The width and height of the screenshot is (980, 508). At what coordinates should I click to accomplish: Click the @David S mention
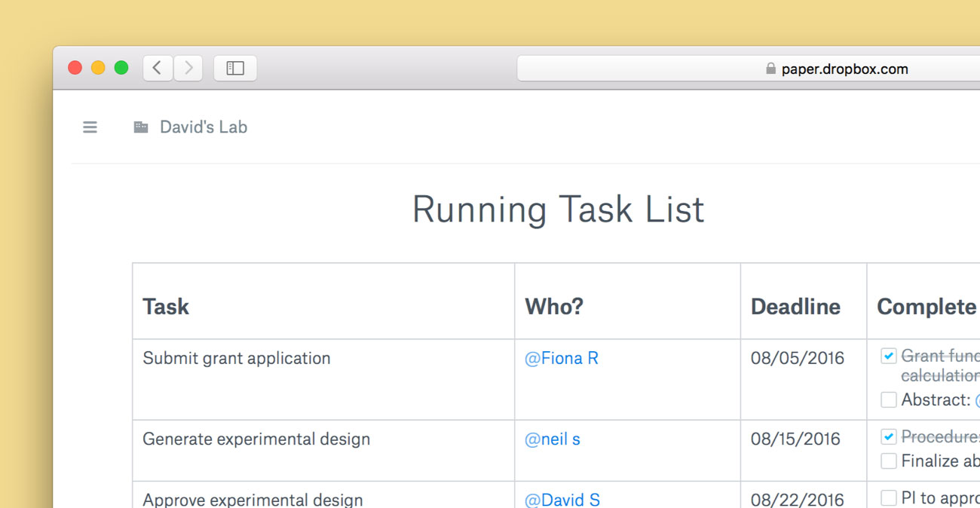pyautogui.click(x=562, y=499)
